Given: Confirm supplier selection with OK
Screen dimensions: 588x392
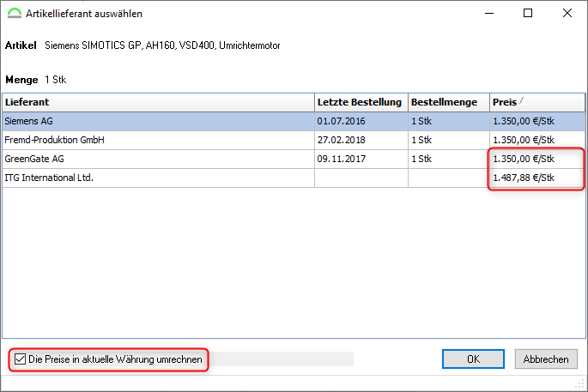Looking at the screenshot, I should pos(473,359).
